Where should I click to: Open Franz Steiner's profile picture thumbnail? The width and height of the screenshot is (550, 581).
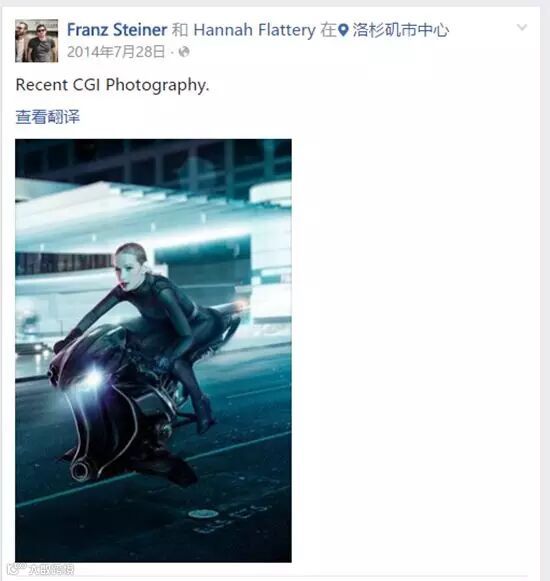pos(37,41)
